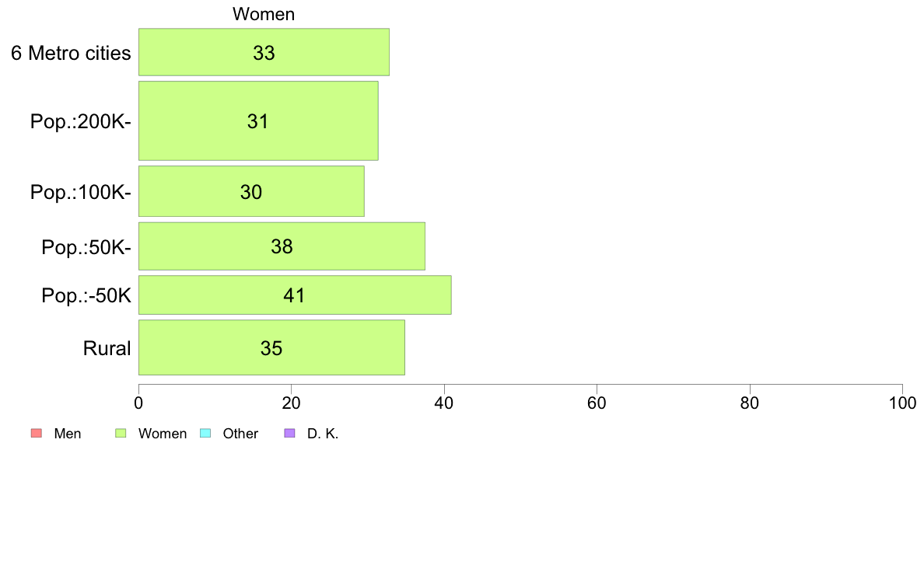The width and height of the screenshot is (924, 572).
Task: Click the Pop.:-50K category label
Action: 86,295
